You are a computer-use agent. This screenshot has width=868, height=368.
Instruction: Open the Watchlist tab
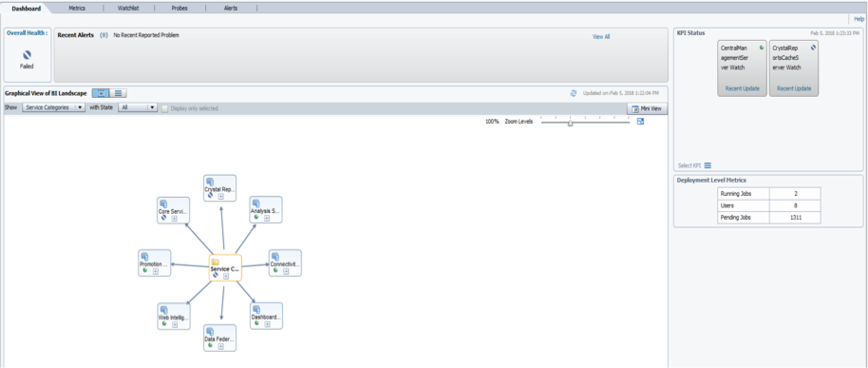(x=128, y=9)
